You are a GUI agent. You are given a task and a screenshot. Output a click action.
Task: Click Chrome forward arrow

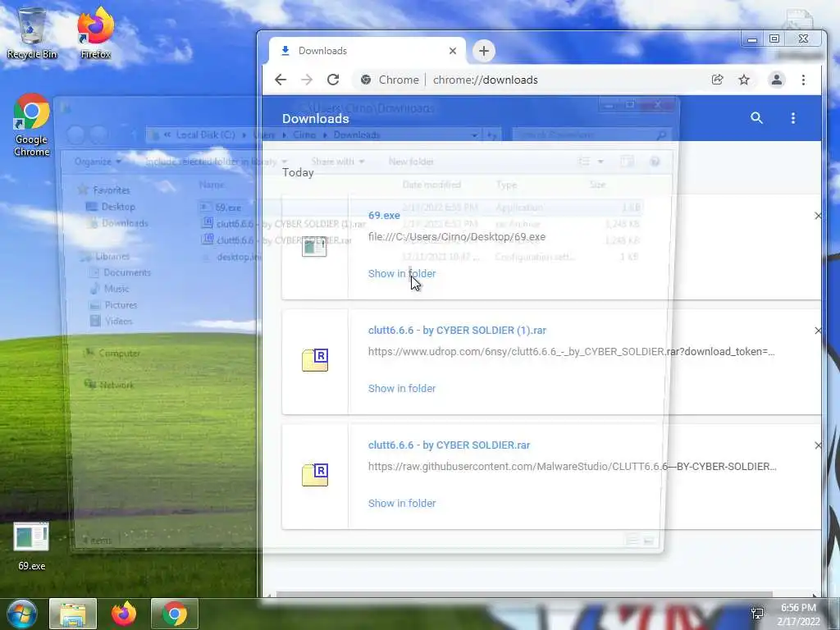[307, 80]
